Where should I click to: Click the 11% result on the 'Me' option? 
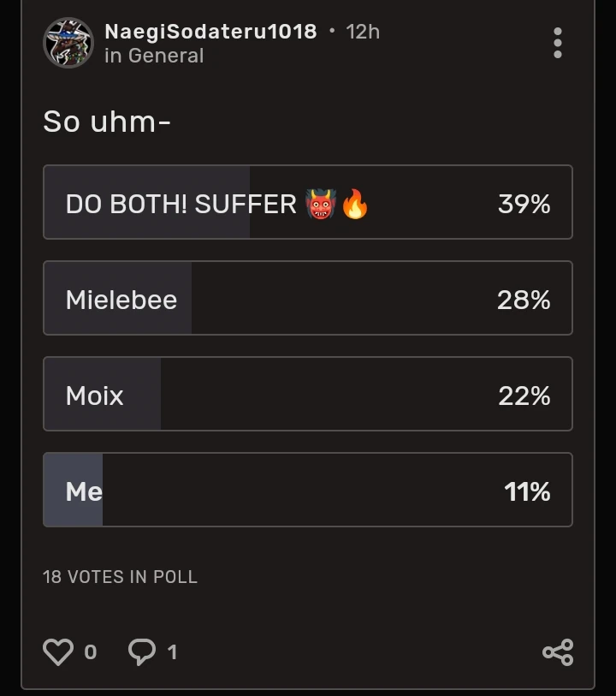coord(526,492)
